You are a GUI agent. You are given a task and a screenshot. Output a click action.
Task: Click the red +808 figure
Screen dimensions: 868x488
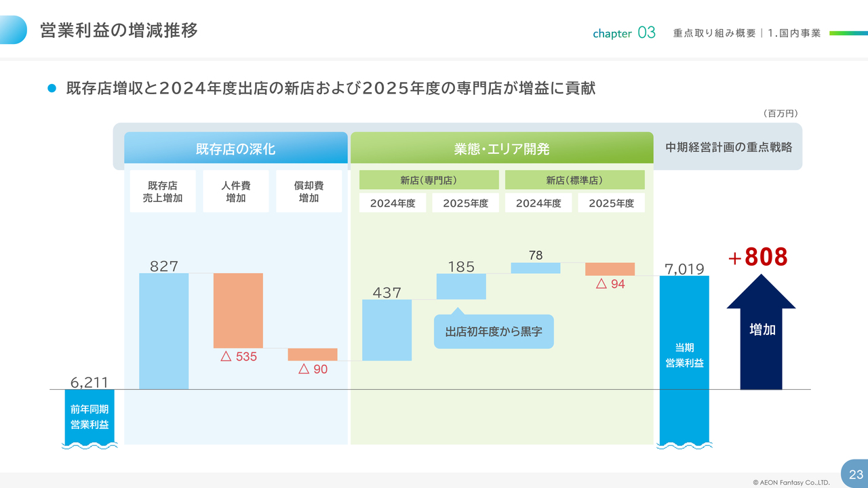tap(757, 258)
